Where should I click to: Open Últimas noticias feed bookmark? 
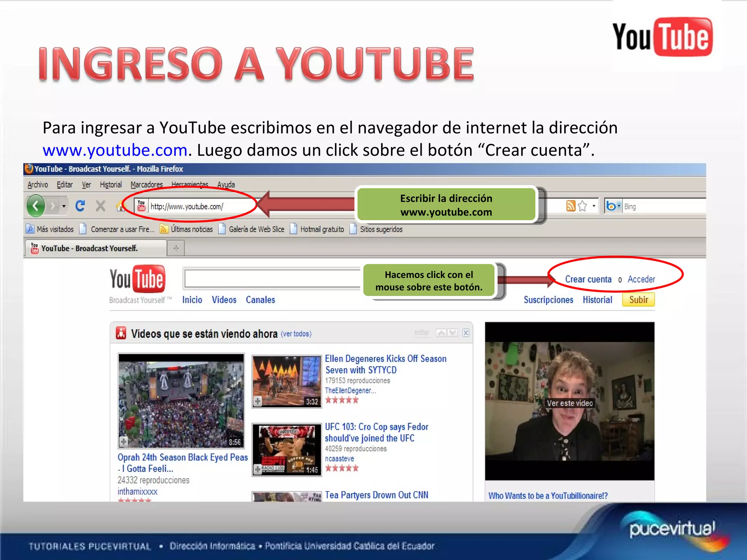point(186,229)
